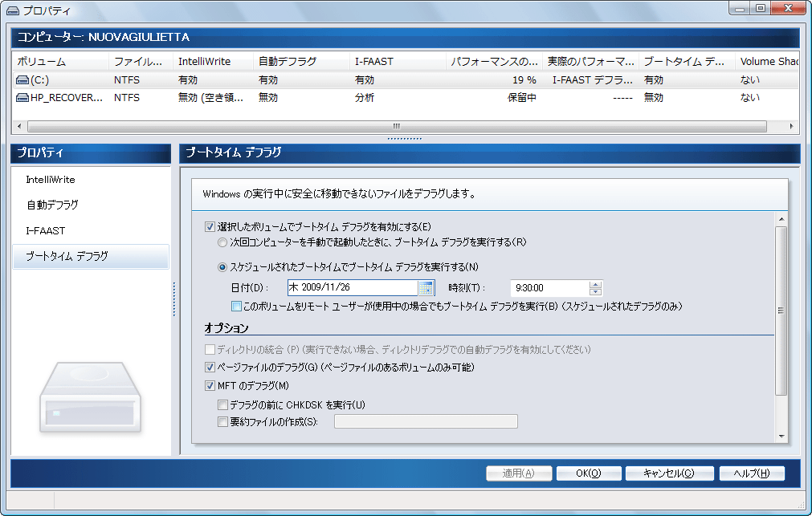The height and width of the screenshot is (516, 812).
Task: Click the settings panel scroll down arrow
Action: pos(781,437)
